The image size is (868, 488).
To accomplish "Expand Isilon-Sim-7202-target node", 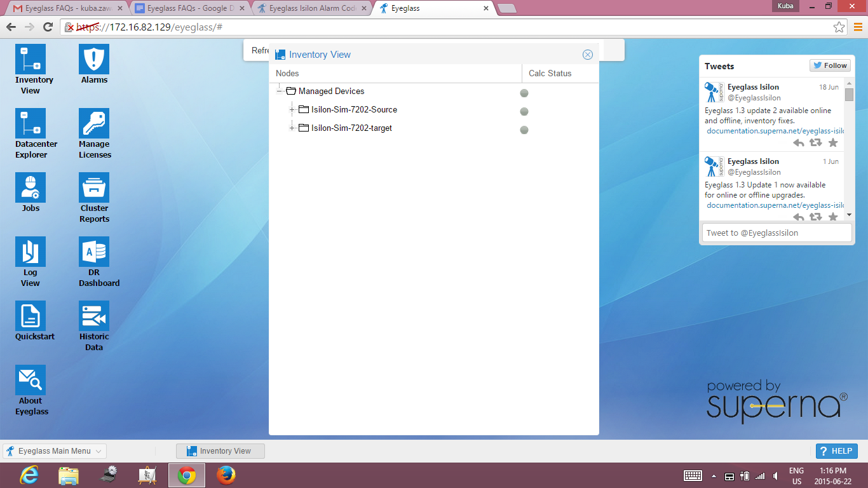I will point(292,128).
